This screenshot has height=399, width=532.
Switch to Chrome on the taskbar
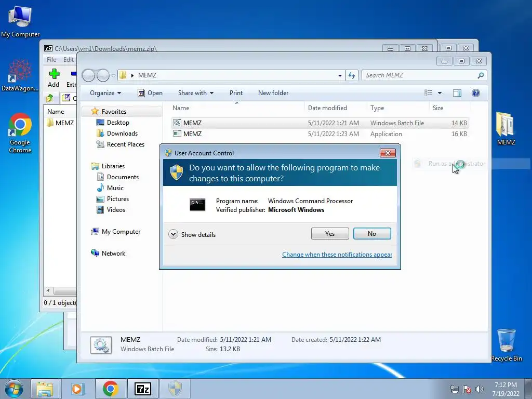coord(110,389)
